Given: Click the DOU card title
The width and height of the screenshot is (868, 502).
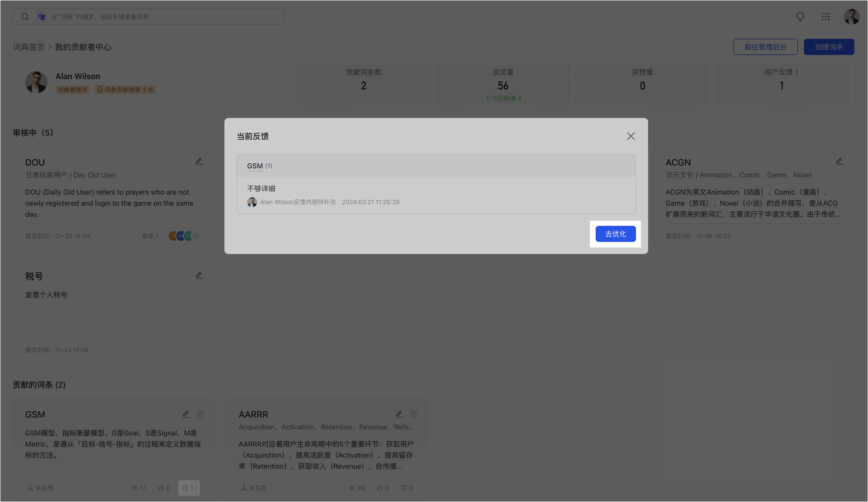Looking at the screenshot, I should [35, 163].
